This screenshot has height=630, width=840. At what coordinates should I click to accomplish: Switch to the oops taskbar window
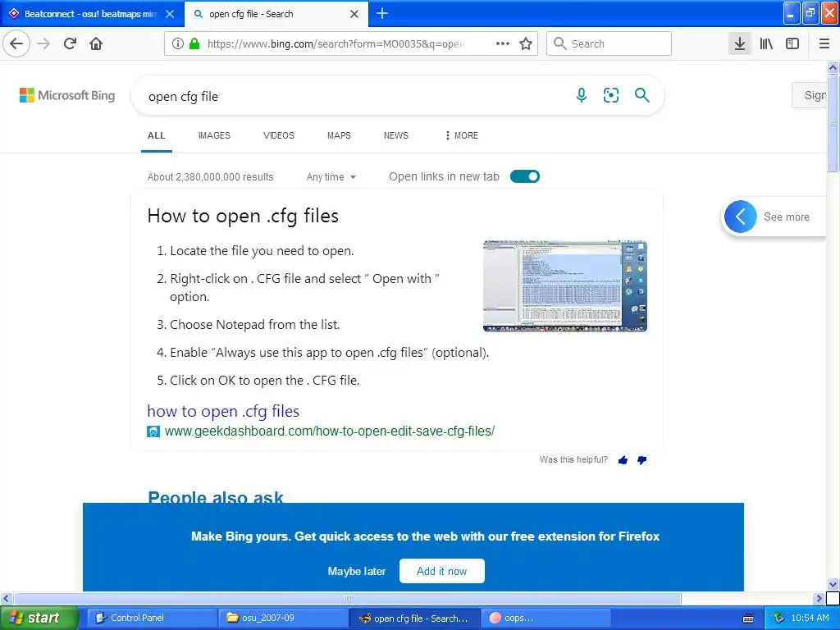(x=546, y=619)
